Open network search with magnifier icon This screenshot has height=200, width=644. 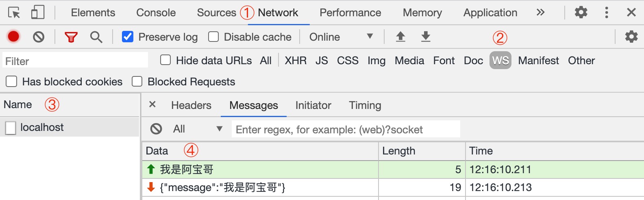tap(96, 37)
